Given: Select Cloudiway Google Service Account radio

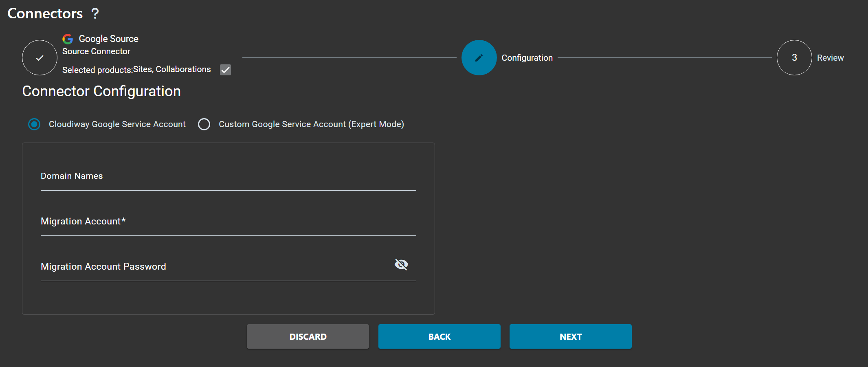Looking at the screenshot, I should [34, 124].
